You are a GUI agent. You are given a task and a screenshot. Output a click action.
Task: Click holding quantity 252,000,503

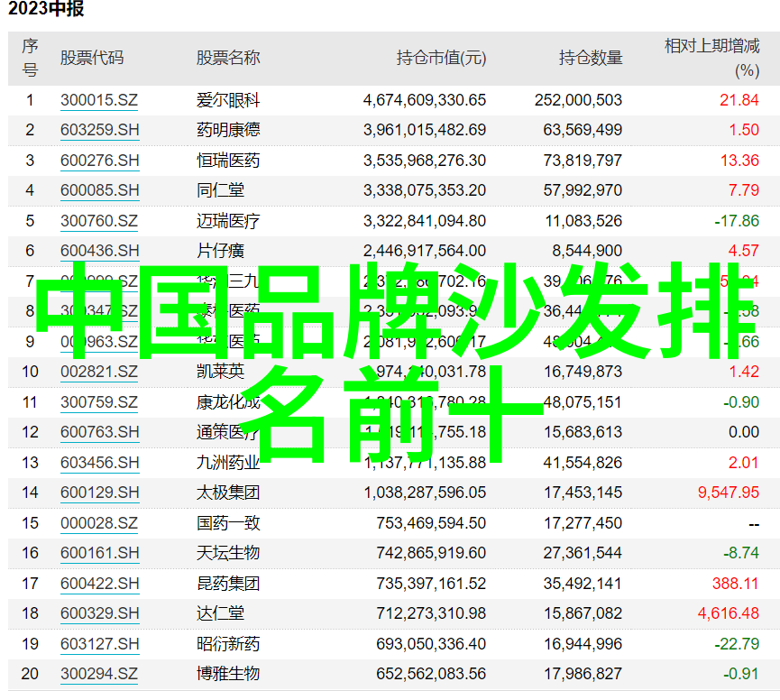pos(579,100)
